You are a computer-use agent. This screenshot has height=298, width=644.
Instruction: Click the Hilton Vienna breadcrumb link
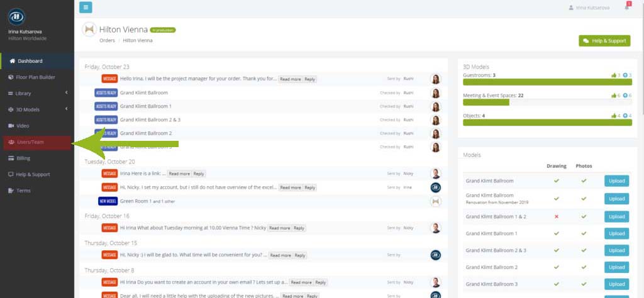[138, 41]
